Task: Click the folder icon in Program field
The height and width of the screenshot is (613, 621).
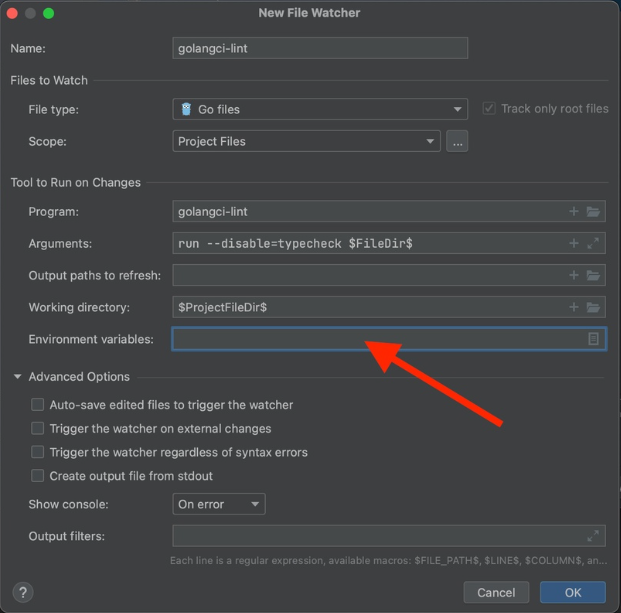Action: tap(593, 212)
